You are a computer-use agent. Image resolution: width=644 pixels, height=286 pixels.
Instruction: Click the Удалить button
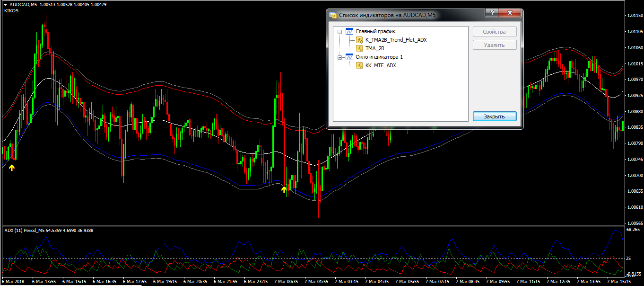click(495, 45)
